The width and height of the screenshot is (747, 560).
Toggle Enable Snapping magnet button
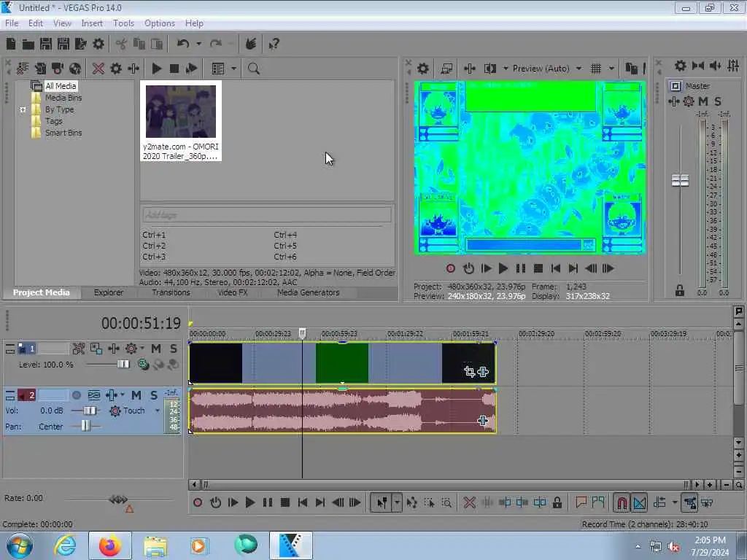622,502
